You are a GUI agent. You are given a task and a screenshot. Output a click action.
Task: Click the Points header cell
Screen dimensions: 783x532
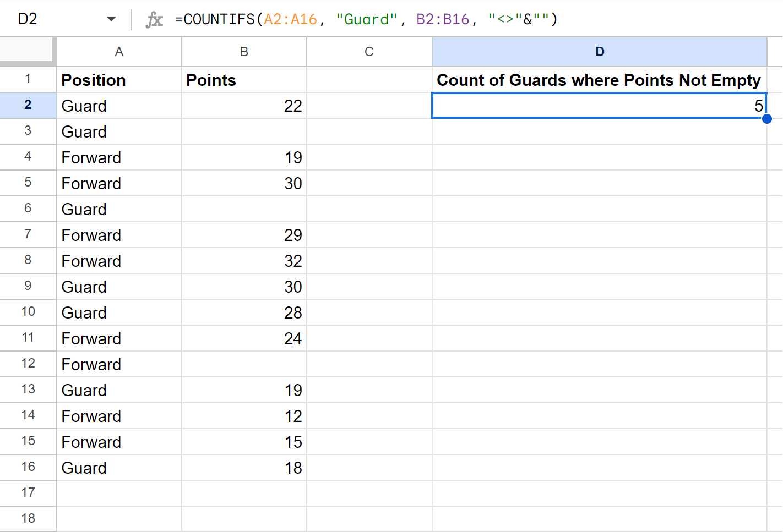[x=244, y=80]
